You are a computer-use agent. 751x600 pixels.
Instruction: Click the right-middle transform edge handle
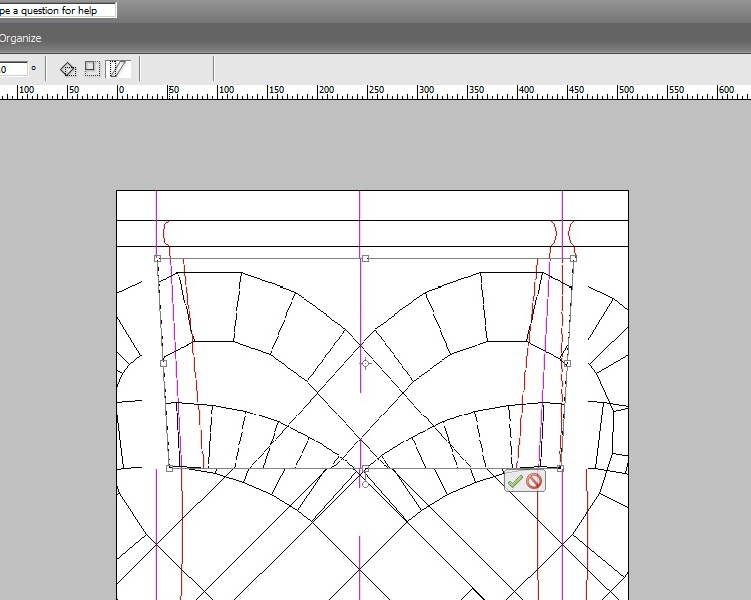[567, 363]
